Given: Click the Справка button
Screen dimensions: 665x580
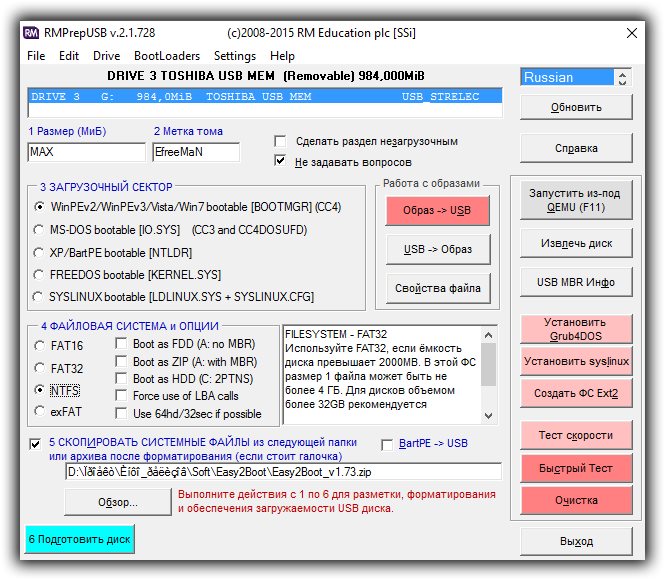Looking at the screenshot, I should (x=576, y=148).
